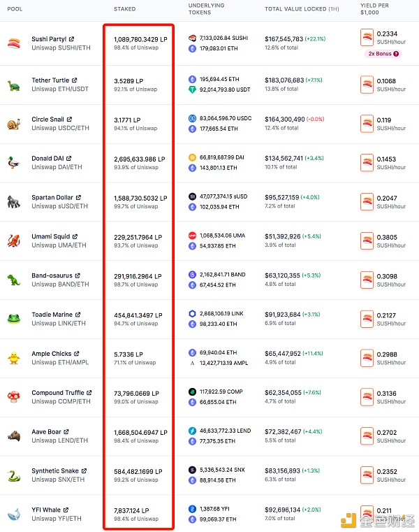Click the Compound Truffle mushroom icon

[x=13, y=397]
